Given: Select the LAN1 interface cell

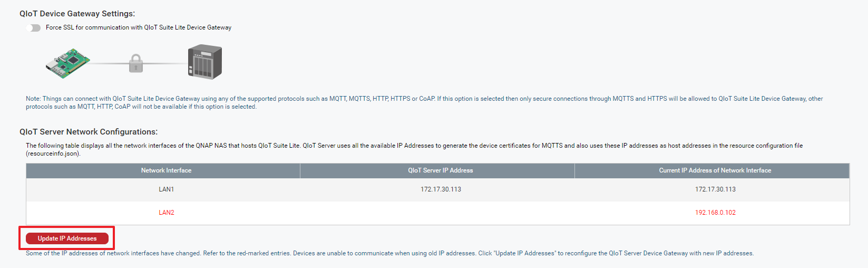Looking at the screenshot, I should pyautogui.click(x=166, y=189).
